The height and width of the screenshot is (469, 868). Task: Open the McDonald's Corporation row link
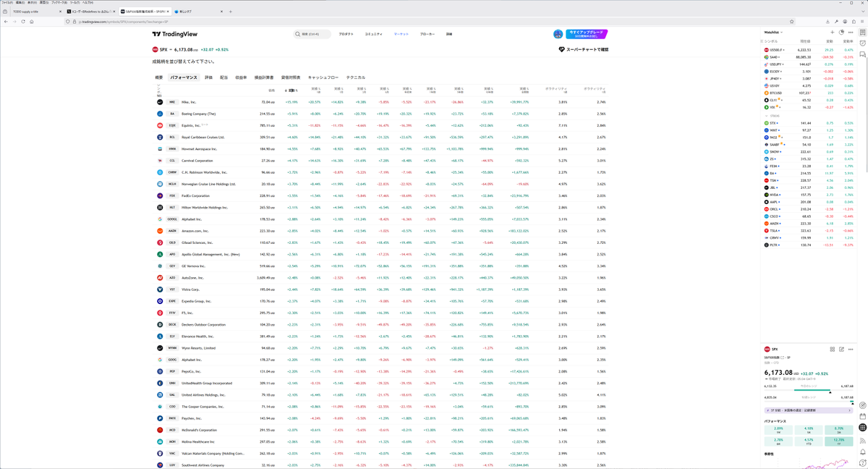(199, 430)
